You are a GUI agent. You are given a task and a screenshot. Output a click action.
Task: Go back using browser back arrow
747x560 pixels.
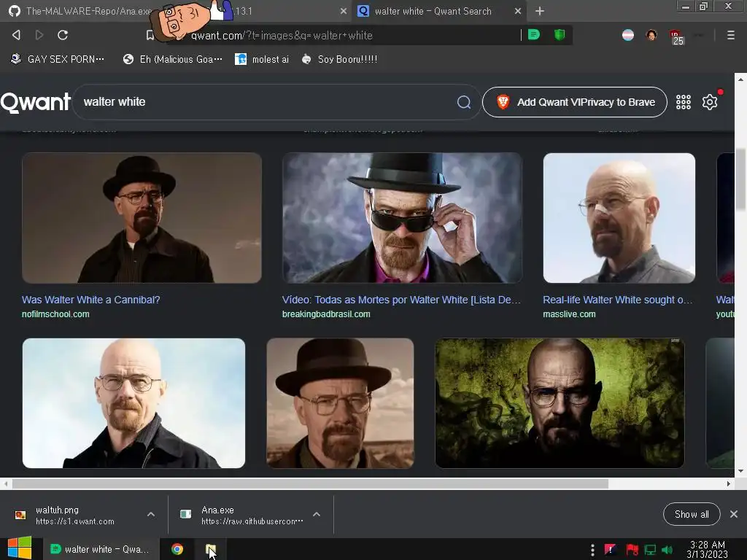click(x=16, y=35)
